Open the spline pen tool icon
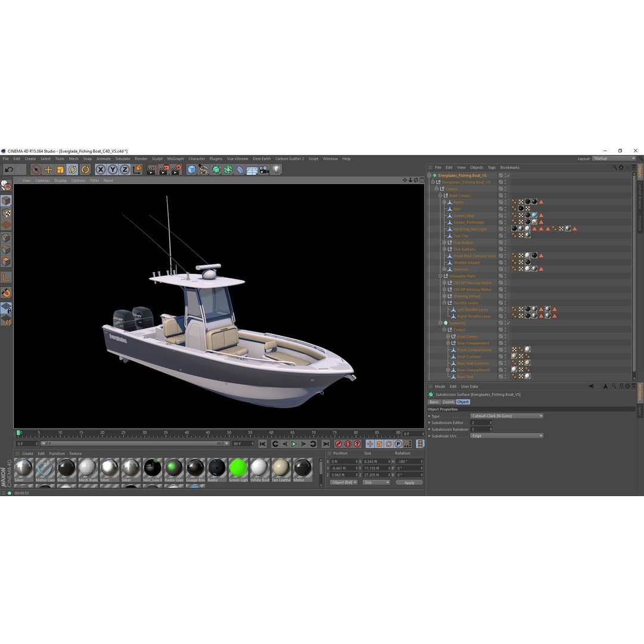The width and height of the screenshot is (644, 644). pos(204,169)
